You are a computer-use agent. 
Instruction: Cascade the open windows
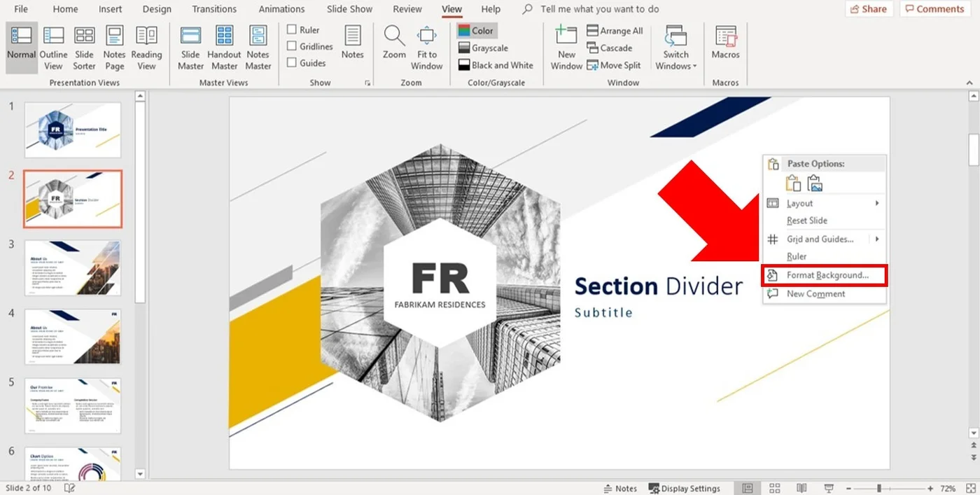click(x=609, y=48)
